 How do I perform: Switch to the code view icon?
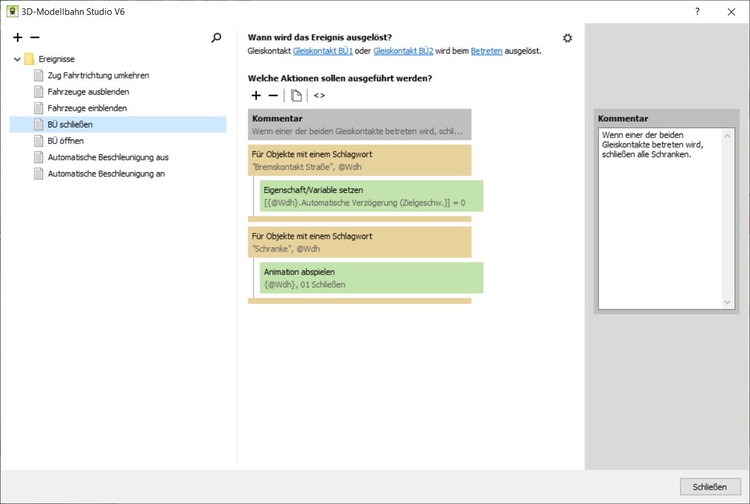(x=320, y=96)
